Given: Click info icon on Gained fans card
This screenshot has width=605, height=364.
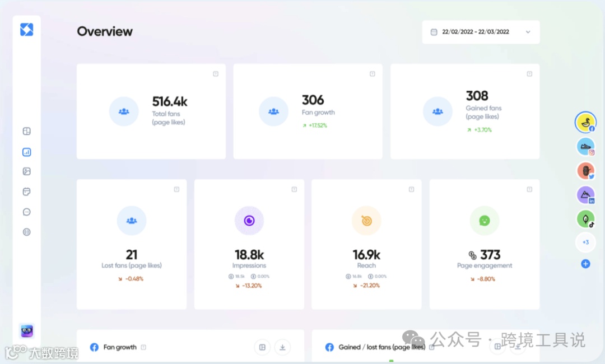Looking at the screenshot, I should [529, 74].
